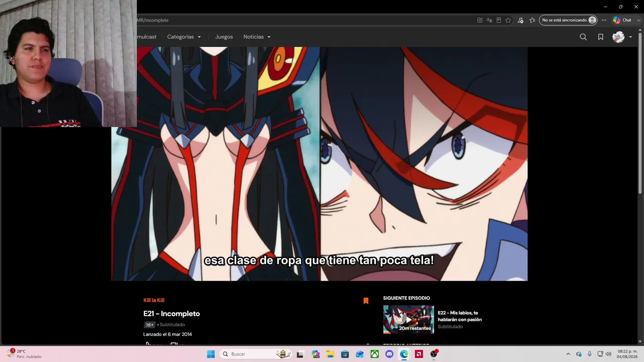Click the 'Subtitulado' label under E22 title

(x=450, y=327)
